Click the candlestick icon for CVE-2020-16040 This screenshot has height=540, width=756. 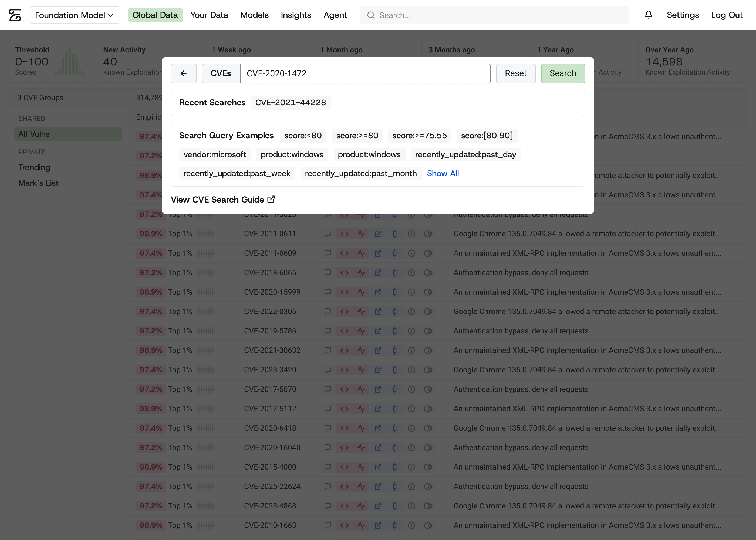pos(395,448)
